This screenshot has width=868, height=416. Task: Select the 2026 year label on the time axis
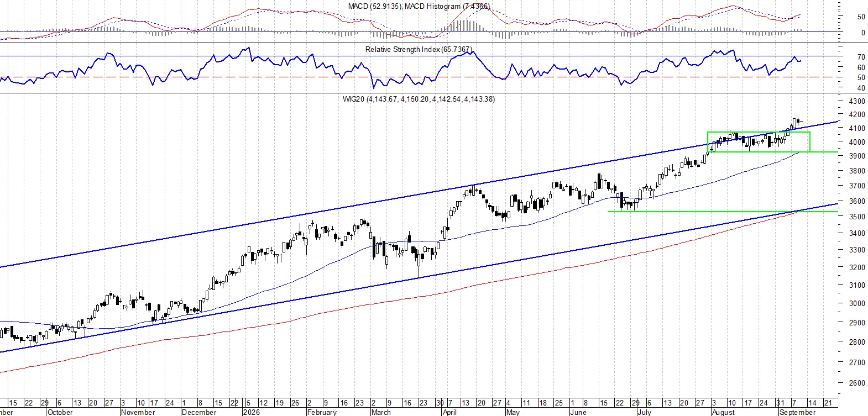[x=252, y=412]
